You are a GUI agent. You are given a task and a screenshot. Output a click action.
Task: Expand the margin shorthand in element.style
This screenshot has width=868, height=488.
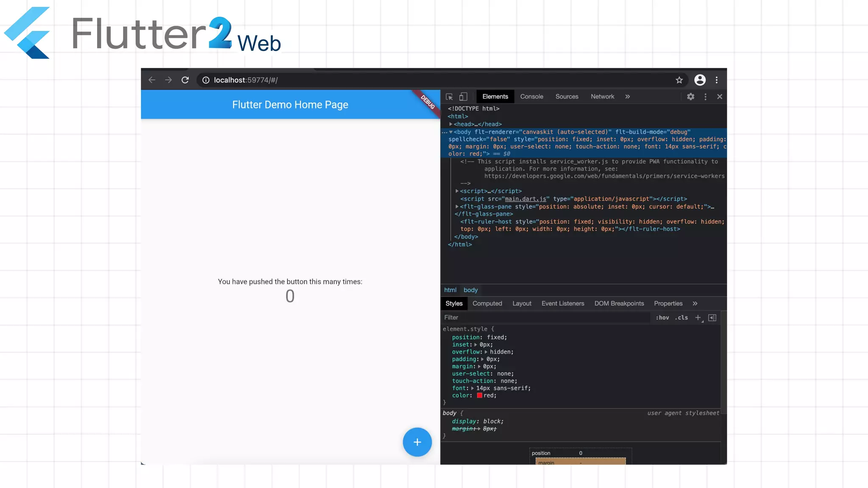coord(479,366)
